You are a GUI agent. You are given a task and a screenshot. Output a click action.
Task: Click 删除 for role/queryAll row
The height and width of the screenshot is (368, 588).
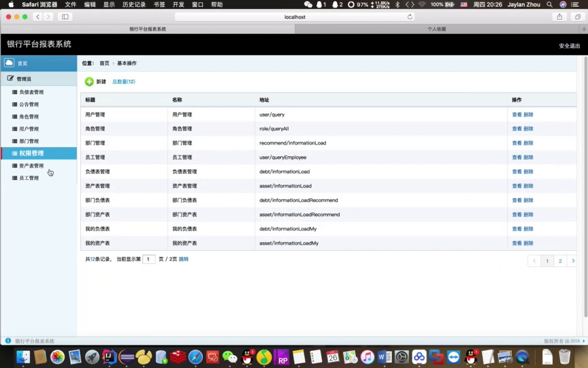point(528,129)
